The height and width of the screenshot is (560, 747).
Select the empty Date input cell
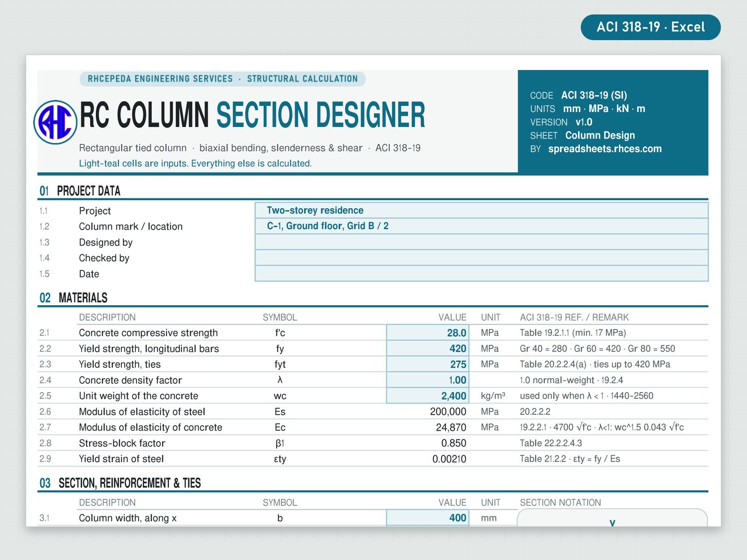point(481,273)
